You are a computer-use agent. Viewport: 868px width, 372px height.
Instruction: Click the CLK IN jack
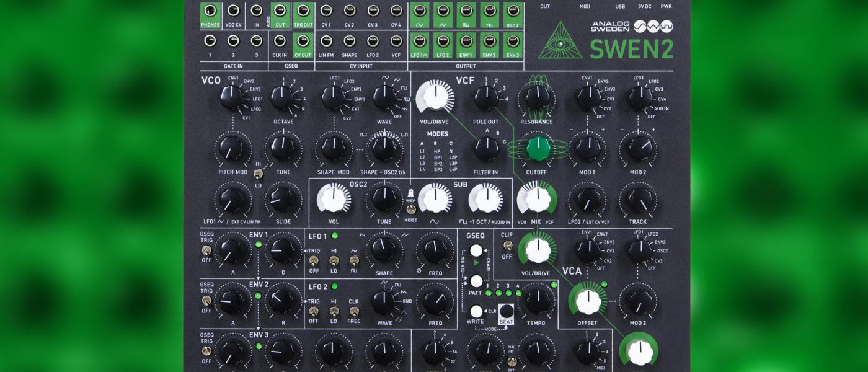pyautogui.click(x=280, y=41)
